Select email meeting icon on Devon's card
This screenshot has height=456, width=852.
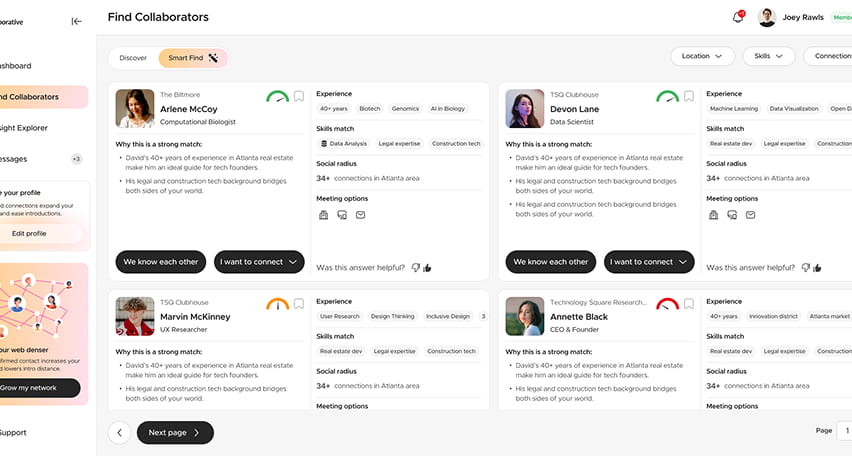750,215
